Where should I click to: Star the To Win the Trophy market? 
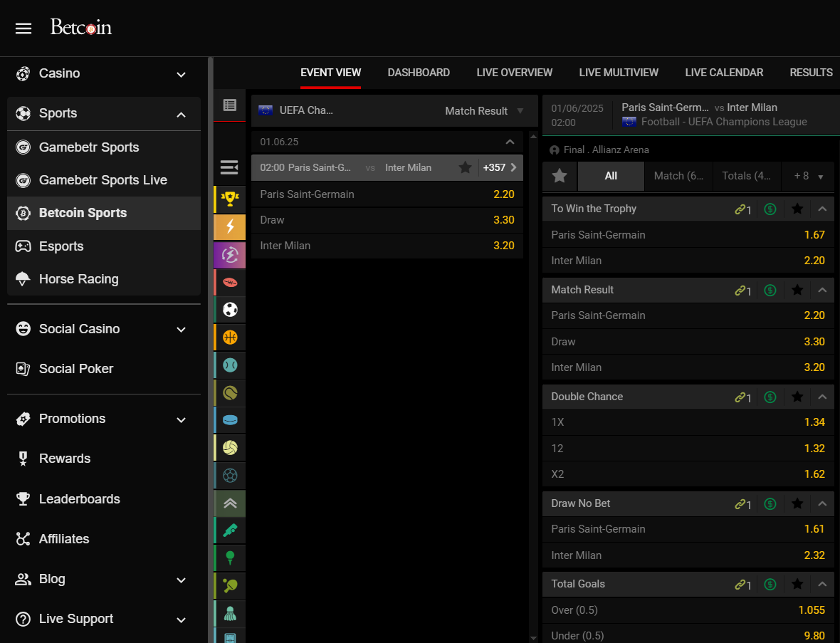797,209
